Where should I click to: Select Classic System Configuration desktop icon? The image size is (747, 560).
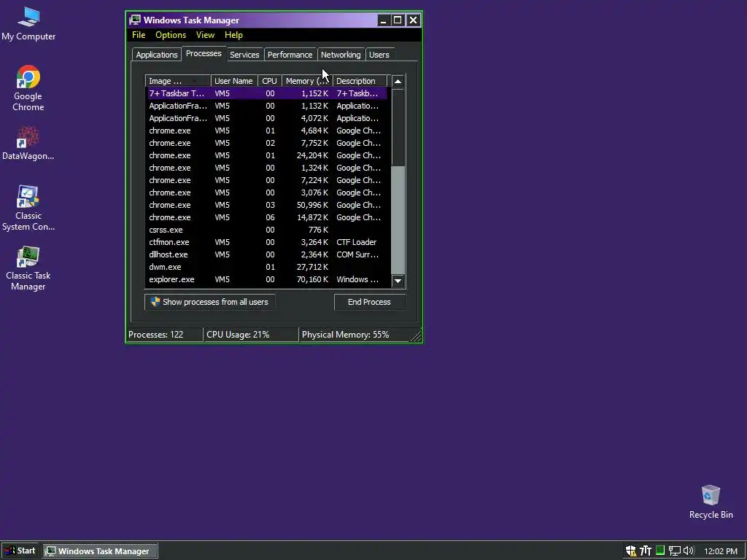click(28, 209)
